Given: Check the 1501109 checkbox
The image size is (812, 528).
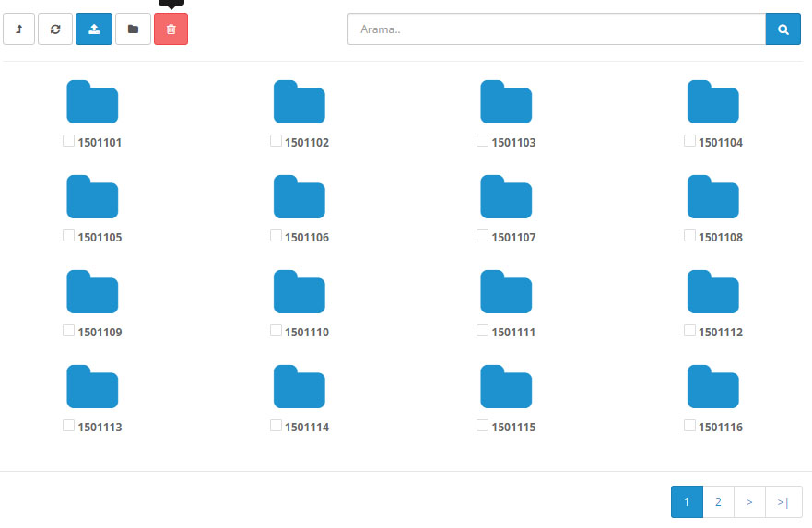Looking at the screenshot, I should [68, 330].
